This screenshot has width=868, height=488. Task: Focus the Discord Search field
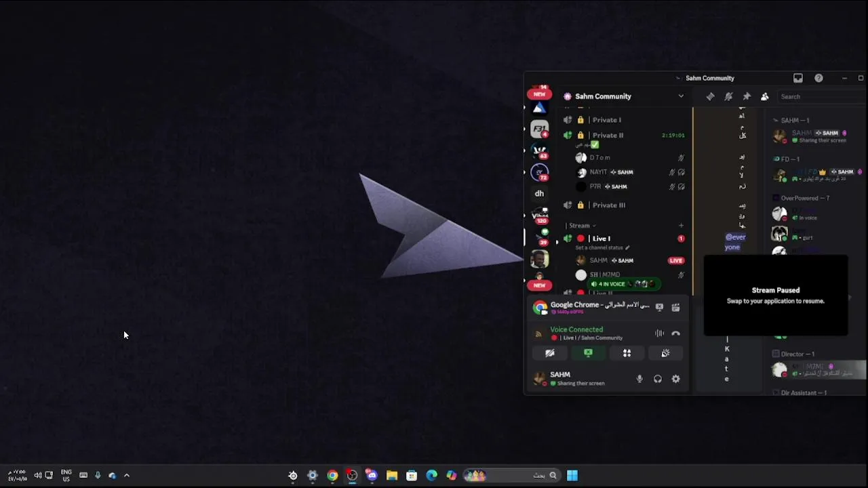click(x=821, y=97)
